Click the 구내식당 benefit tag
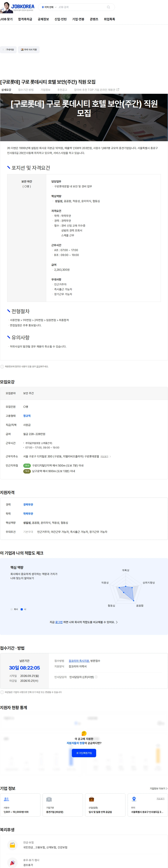Viewport: 168px width, 868px height. [x=8, y=50]
